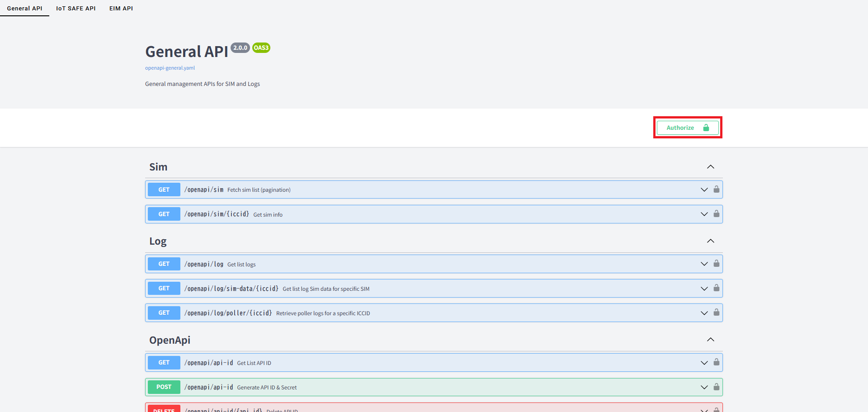Select the General API tab
Viewport: 868px width, 412px height.
pyautogui.click(x=24, y=8)
